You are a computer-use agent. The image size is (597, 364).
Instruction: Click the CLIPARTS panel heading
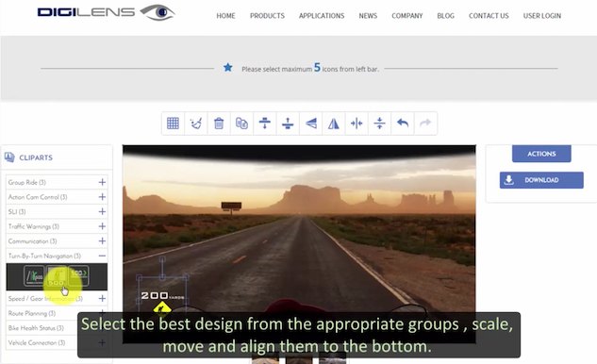(x=36, y=157)
